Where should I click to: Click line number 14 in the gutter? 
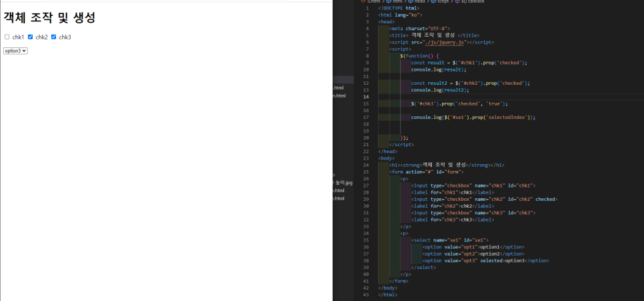coord(366,97)
